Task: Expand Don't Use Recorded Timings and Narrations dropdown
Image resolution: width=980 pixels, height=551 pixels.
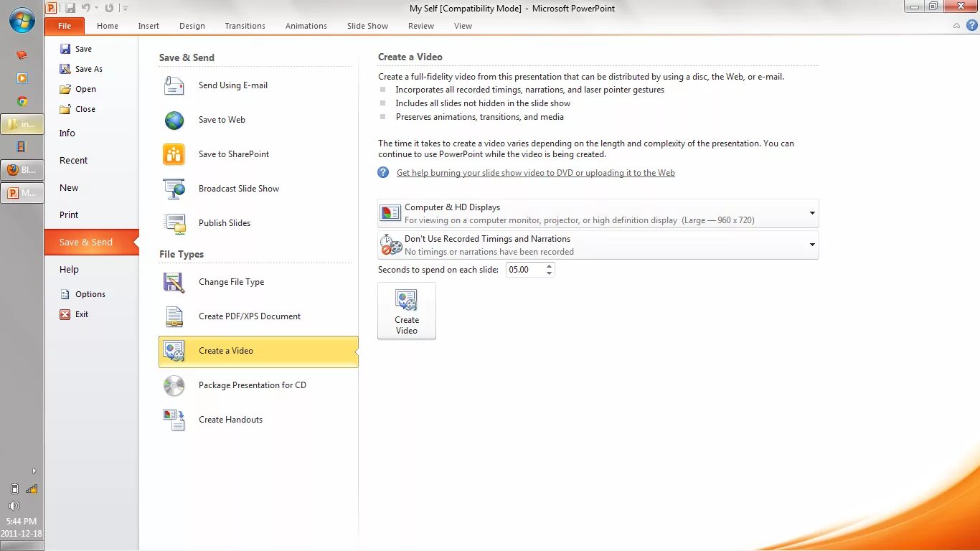Action: [x=598, y=245]
